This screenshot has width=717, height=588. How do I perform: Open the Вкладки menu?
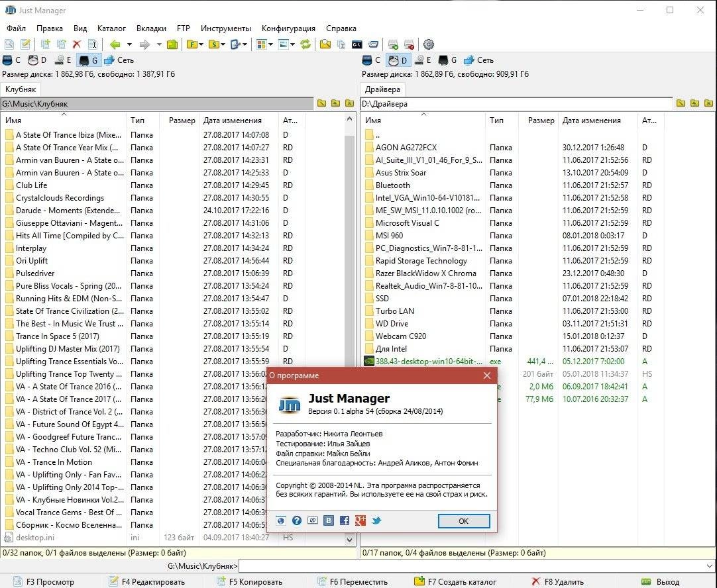tap(151, 28)
